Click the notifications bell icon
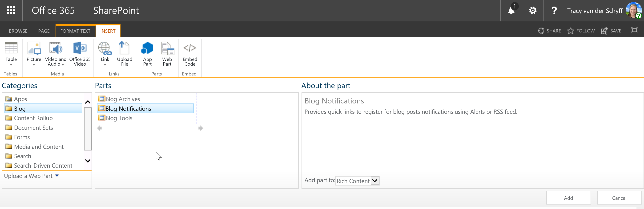 511,11
